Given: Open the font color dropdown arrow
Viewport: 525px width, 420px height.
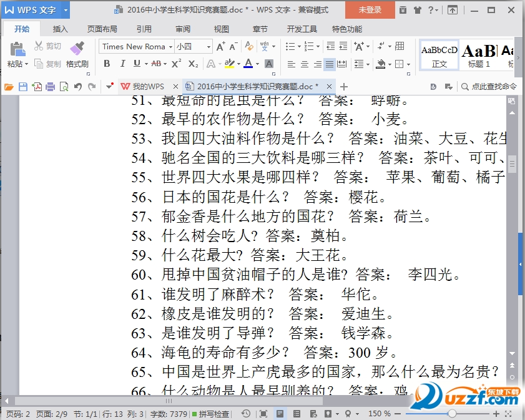Looking at the screenshot, I should click(257, 64).
